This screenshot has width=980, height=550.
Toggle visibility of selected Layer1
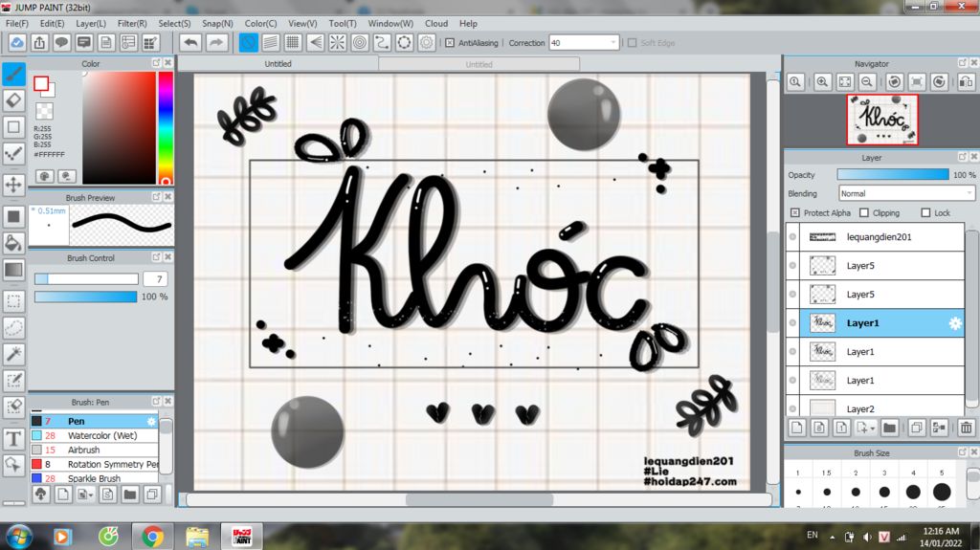coord(792,323)
